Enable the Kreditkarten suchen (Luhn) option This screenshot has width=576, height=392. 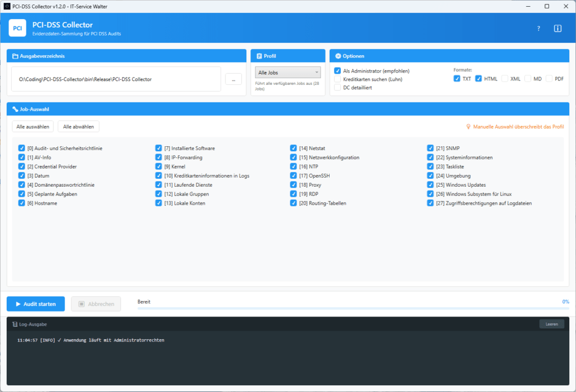pos(338,79)
